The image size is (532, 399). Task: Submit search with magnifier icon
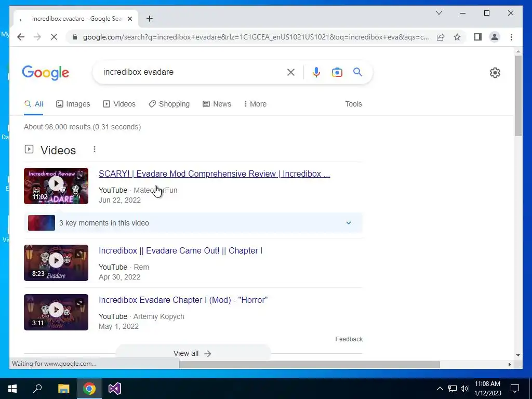tap(357, 72)
